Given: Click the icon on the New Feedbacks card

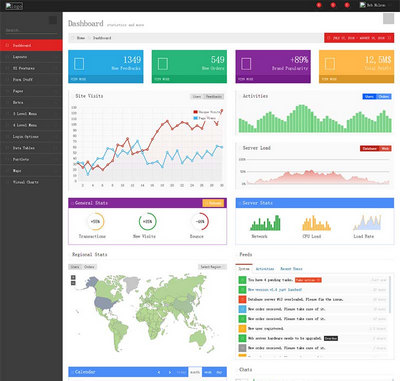Looking at the screenshot, I should tap(79, 63).
